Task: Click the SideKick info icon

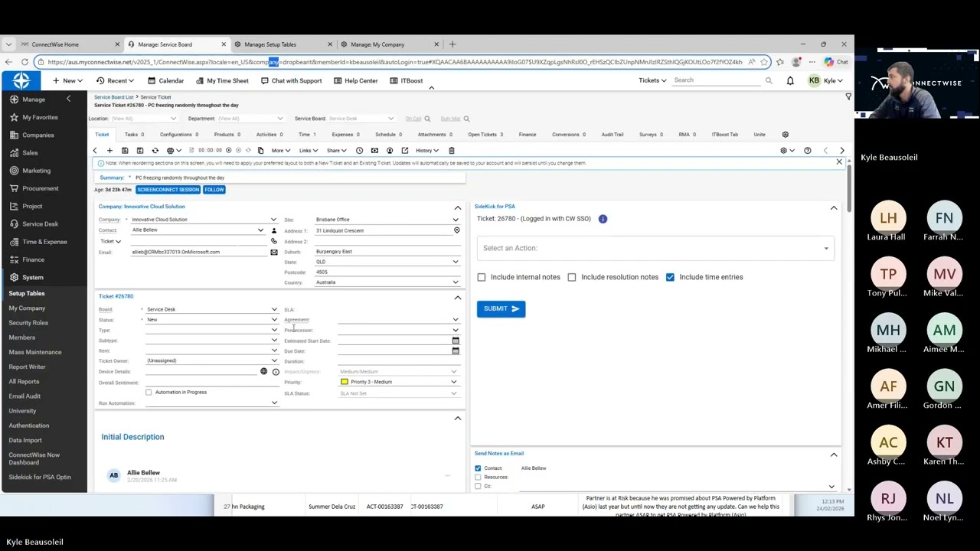Action: [x=603, y=219]
